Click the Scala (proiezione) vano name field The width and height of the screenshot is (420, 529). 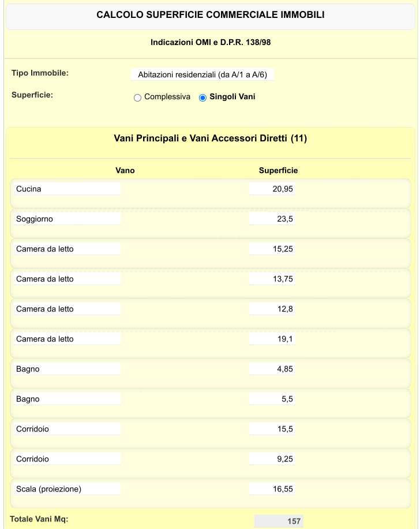(67, 489)
